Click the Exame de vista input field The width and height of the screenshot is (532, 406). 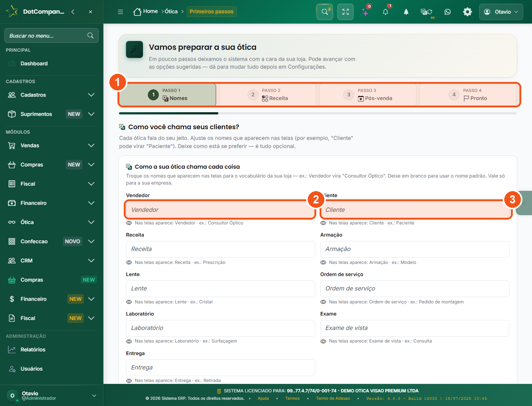(x=415, y=328)
